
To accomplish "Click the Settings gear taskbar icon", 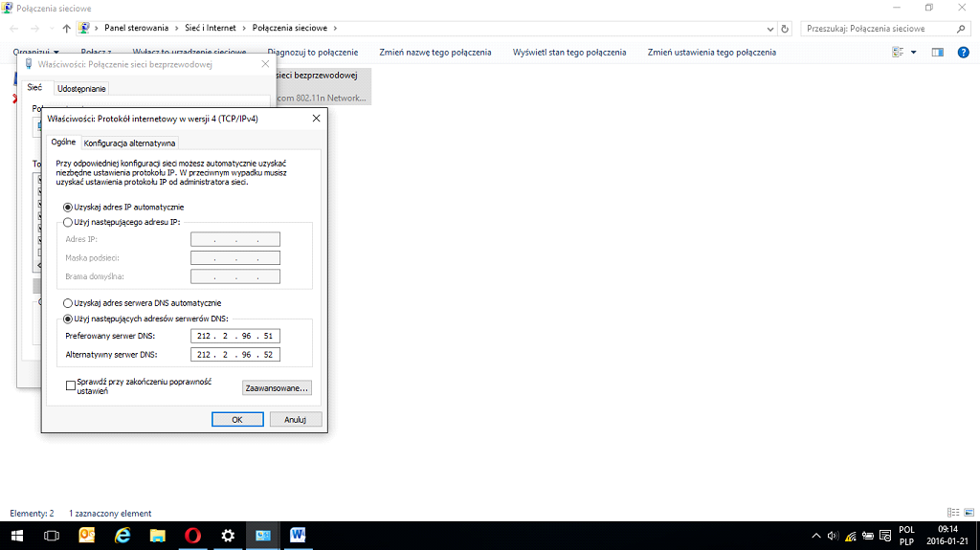I will tap(228, 536).
